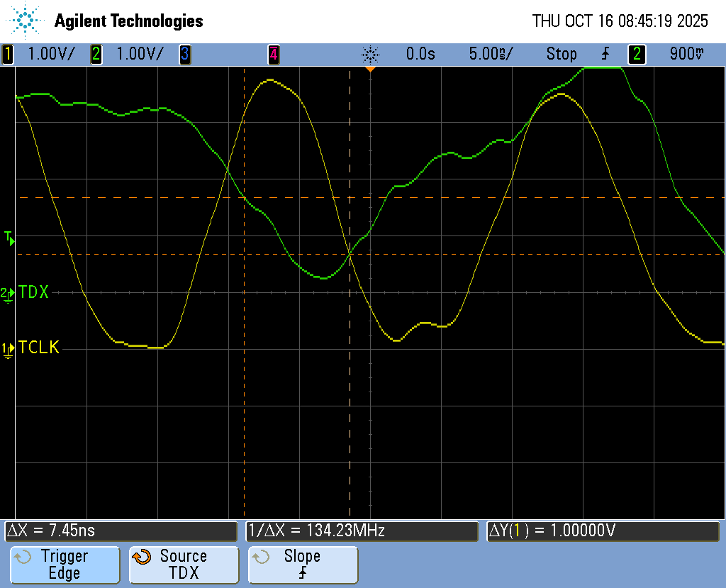This screenshot has width=726, height=588.
Task: Click the rising edge trigger slope icon in the top bar
Action: [605, 54]
